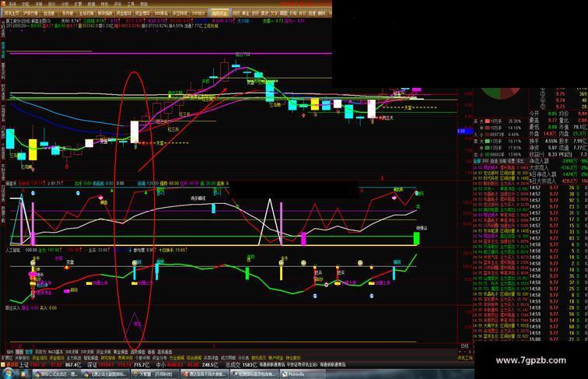This screenshot has height=379, width=588.
Task: Click the 弹出 tab in right panel
Action: pos(520,161)
